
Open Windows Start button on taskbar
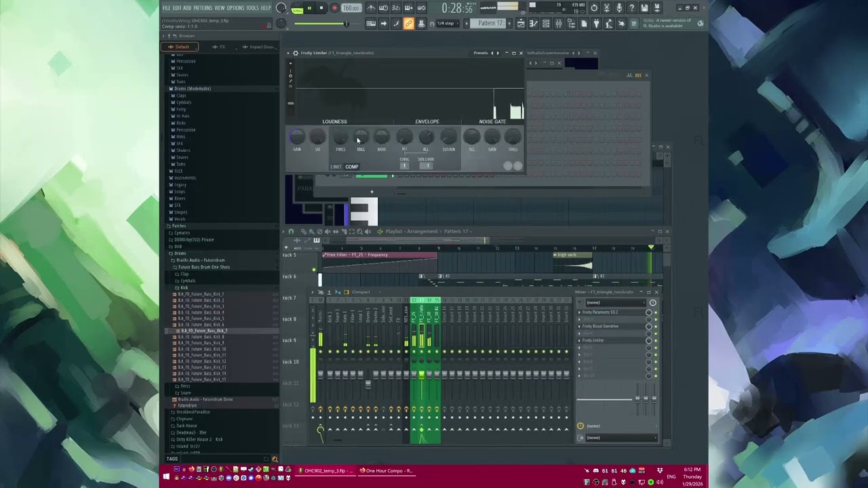click(x=166, y=477)
